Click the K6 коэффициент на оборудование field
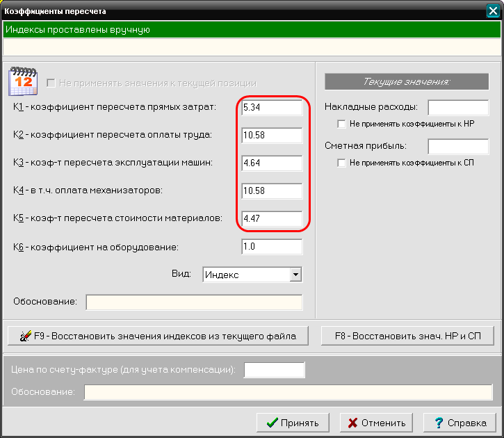Viewport: 504px width, 438px height. point(272,247)
